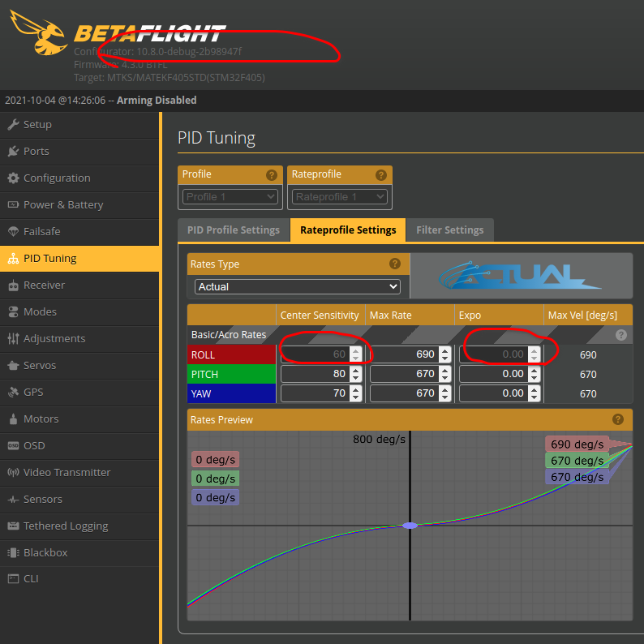This screenshot has height=644, width=644.
Task: Click the Modes toggle icon
Action: pos(13,311)
